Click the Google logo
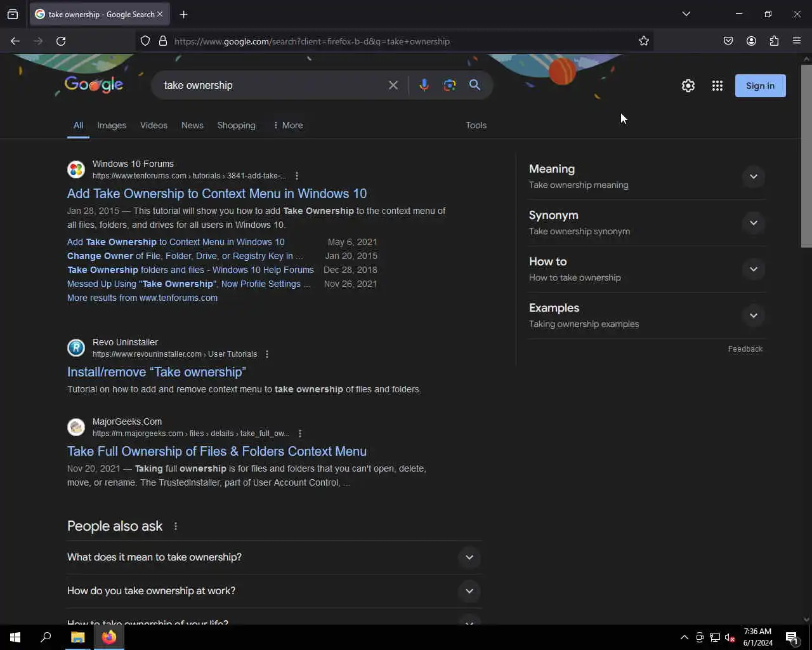This screenshot has height=650, width=812. tap(93, 84)
